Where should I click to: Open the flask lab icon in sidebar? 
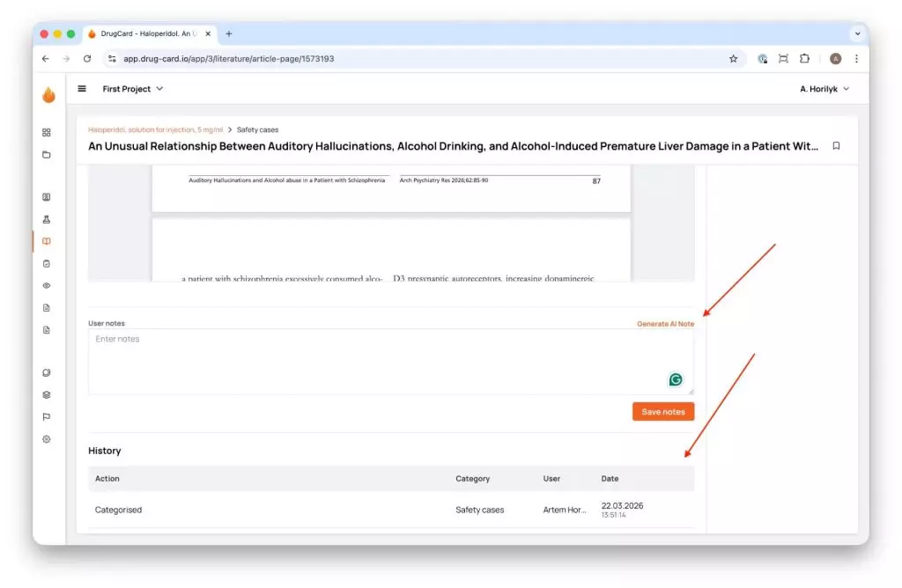tap(47, 219)
